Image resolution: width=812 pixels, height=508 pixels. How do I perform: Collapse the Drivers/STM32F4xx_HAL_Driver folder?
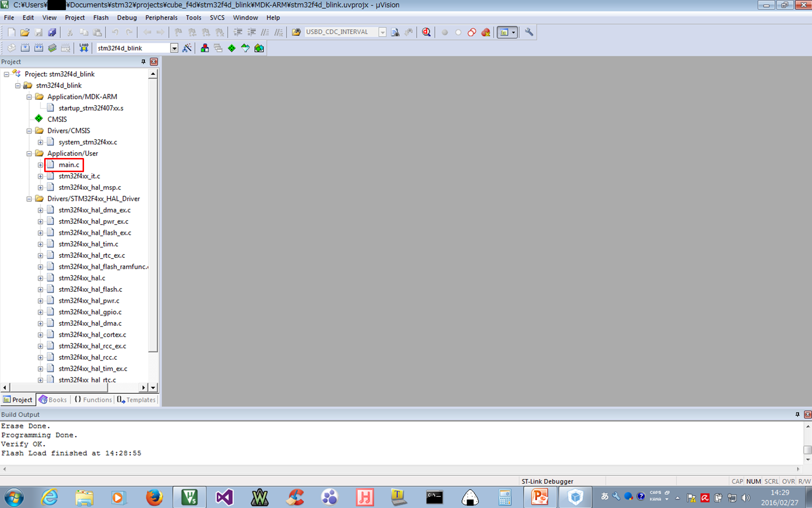(29, 199)
